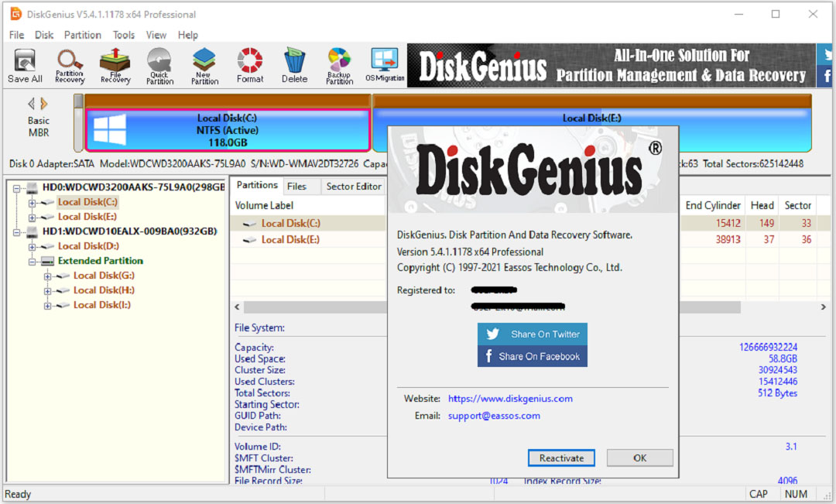Select Local Disk(D:) in tree
This screenshot has height=504, width=836.
click(88, 246)
